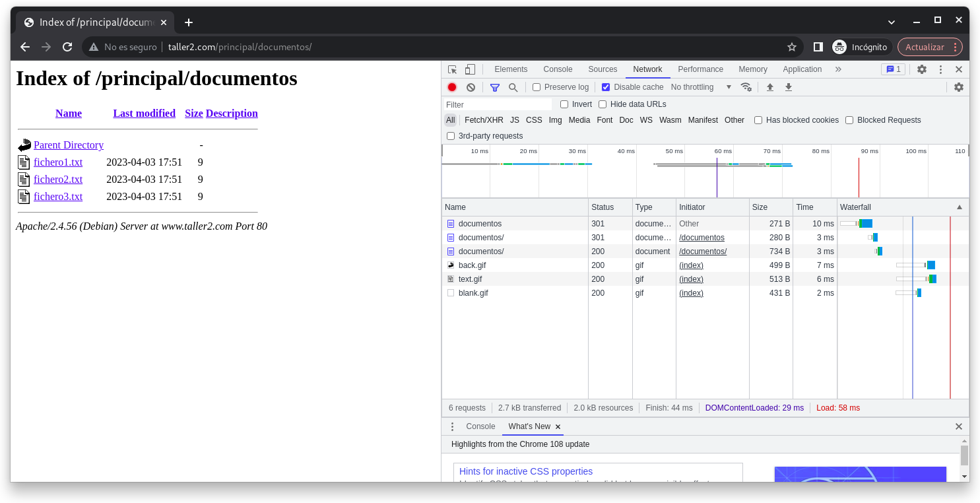Activate the inspect element picker
980x503 pixels.
(452, 69)
